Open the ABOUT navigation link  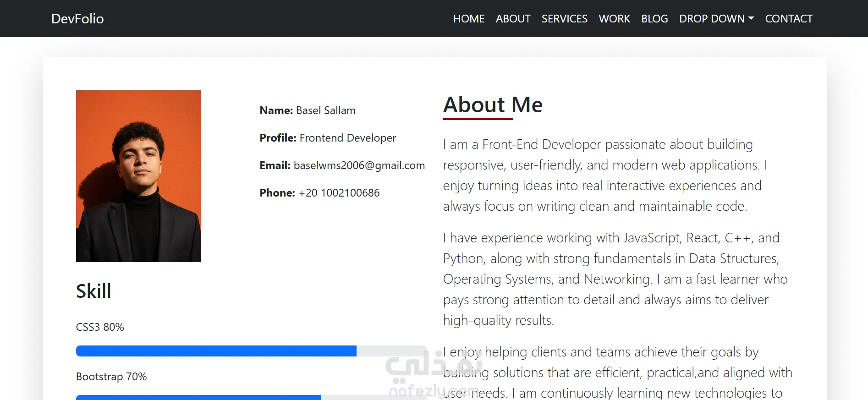click(x=513, y=19)
